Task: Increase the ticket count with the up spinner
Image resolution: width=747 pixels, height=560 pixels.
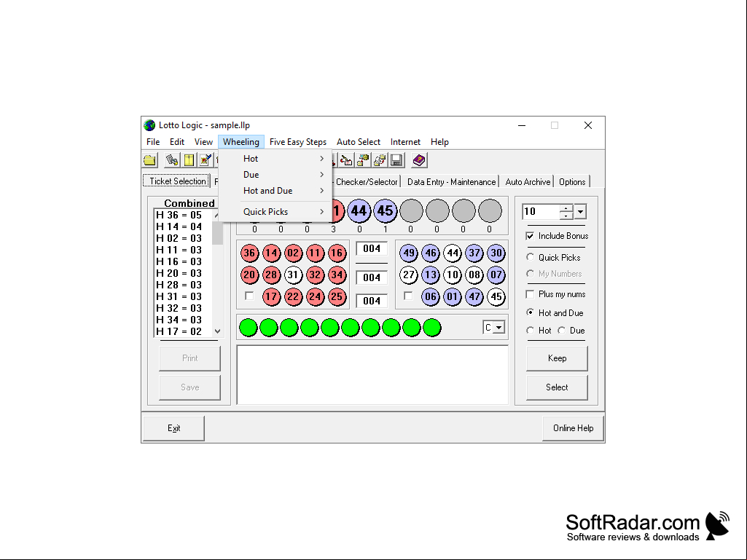Action: click(566, 208)
